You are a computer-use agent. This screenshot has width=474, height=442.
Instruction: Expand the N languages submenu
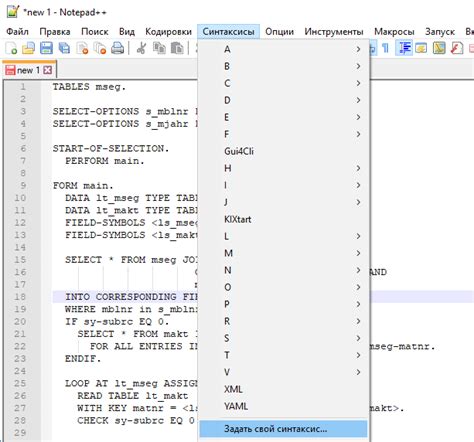pyautogui.click(x=283, y=270)
